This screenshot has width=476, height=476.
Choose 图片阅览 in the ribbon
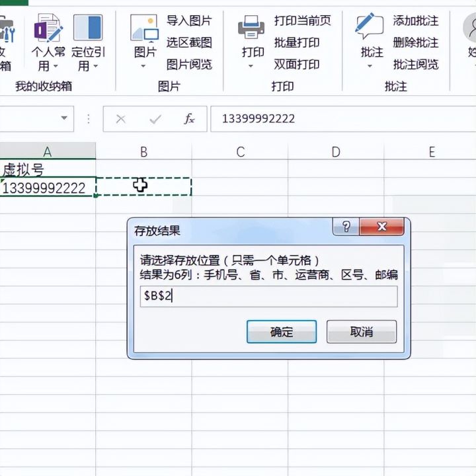(189, 64)
